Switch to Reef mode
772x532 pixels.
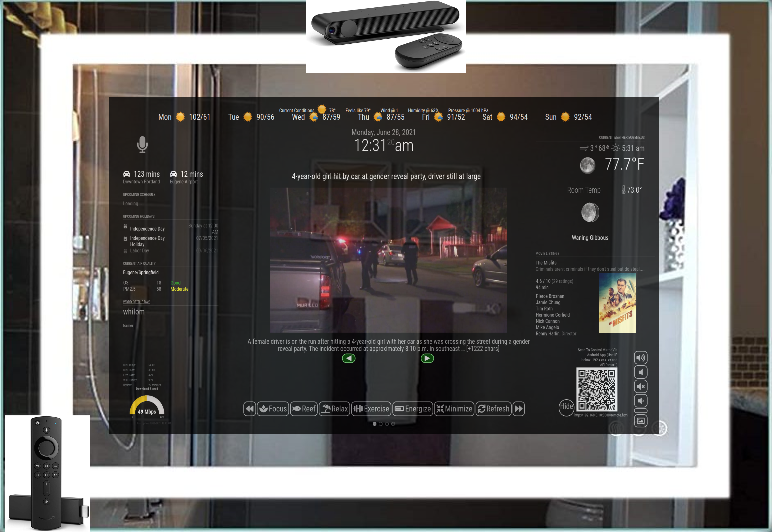(304, 409)
